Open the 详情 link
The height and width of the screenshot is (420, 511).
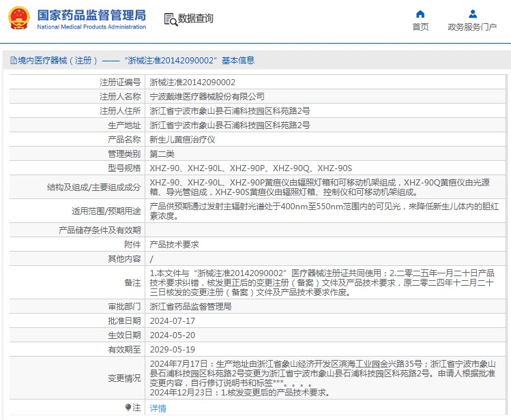point(158,408)
